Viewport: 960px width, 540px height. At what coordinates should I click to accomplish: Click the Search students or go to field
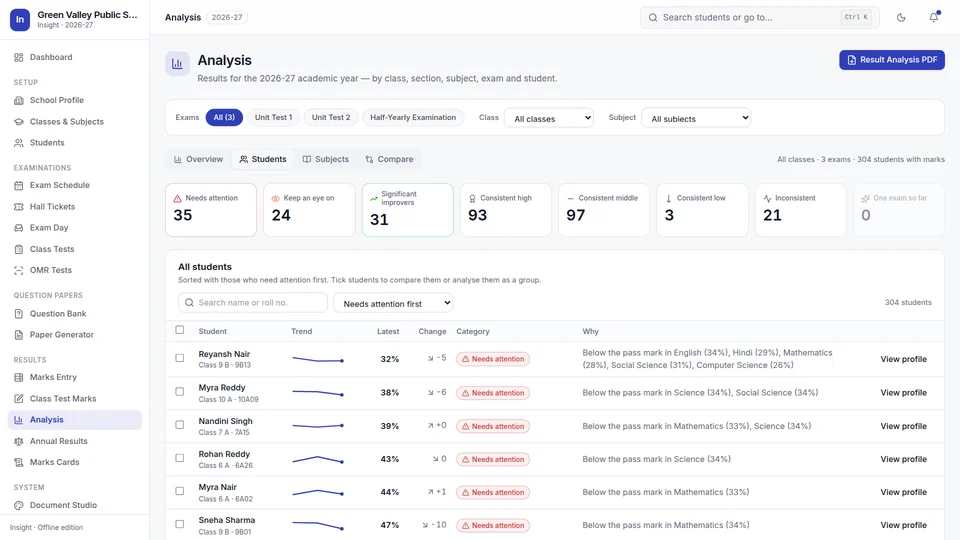pos(759,17)
